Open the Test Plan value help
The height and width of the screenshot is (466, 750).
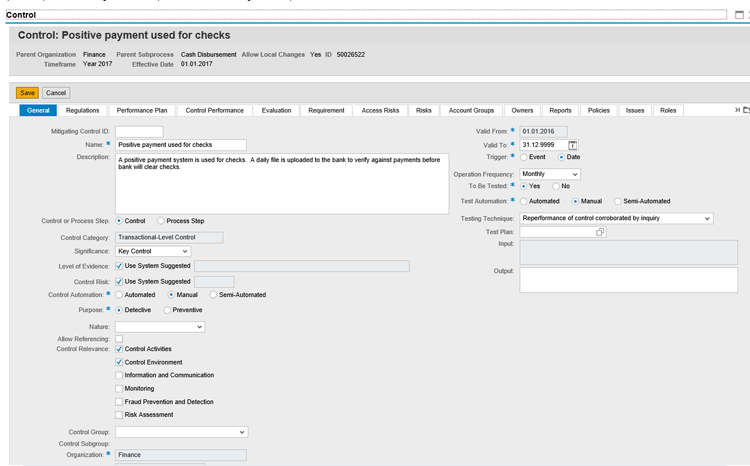(x=600, y=232)
